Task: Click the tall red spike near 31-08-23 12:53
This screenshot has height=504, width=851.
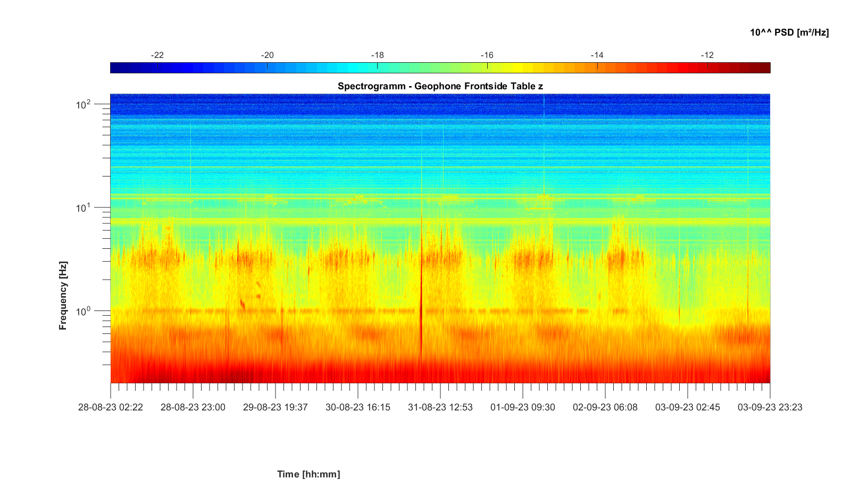Action: tap(421, 287)
